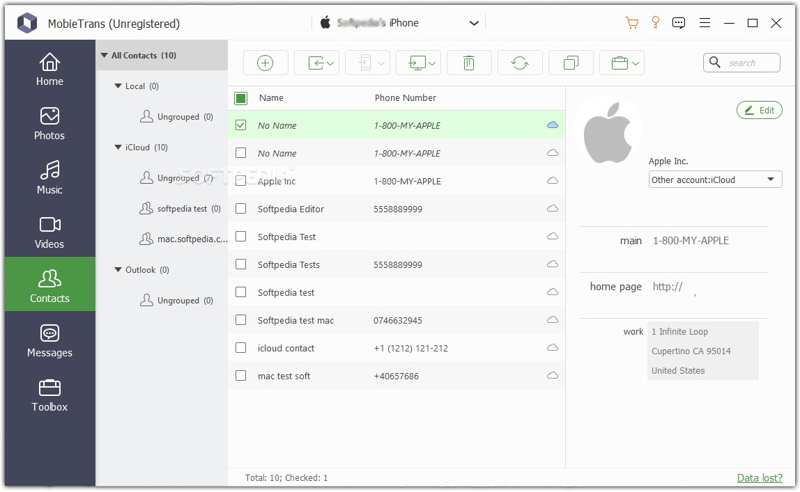This screenshot has width=800, height=492.
Task: Click the add contact plus icon
Action: tap(265, 63)
